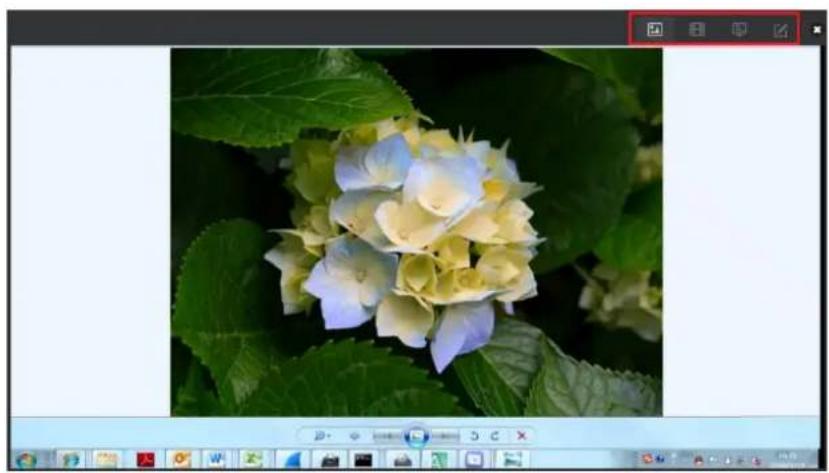Open the File Explorer folder taskbar icon

tap(106, 460)
